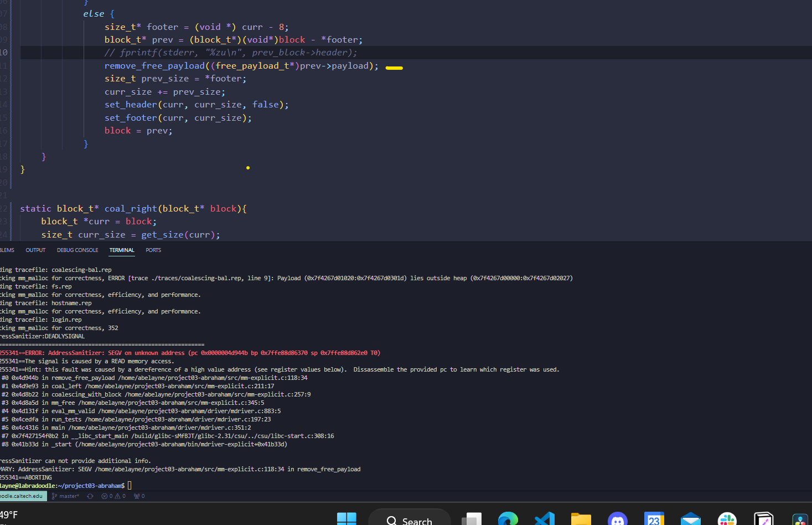Click the forwarded ports indicator in status bar

pyautogui.click(x=139, y=496)
